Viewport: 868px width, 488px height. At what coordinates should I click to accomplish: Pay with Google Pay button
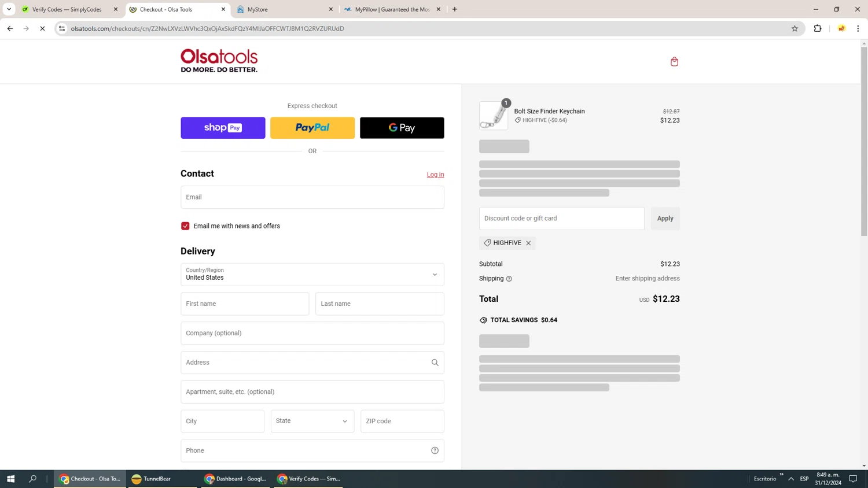point(402,128)
